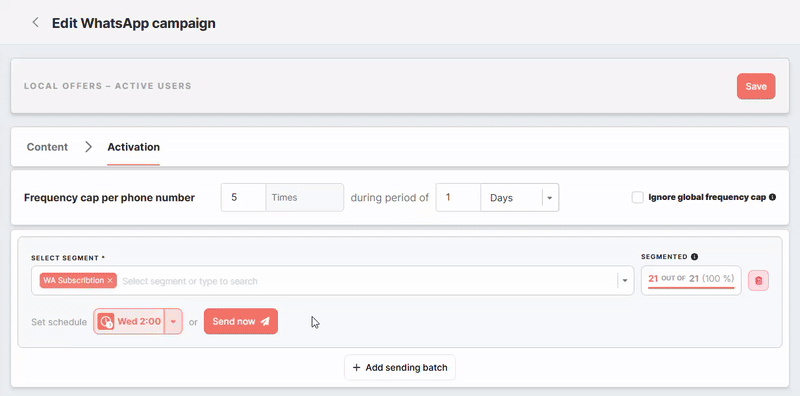Click the back arrow beside Edit WhatsApp campaign
Viewport: 800px width, 396px height.
pos(35,22)
